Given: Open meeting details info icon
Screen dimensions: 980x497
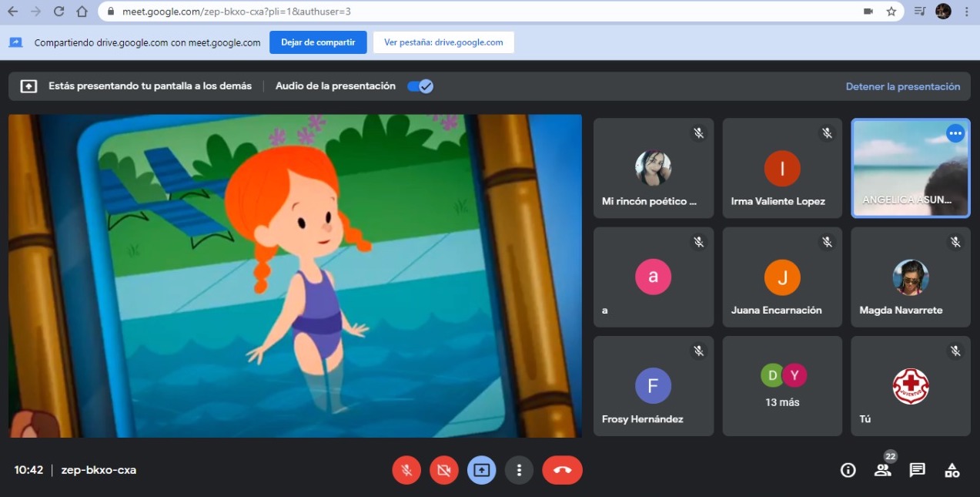Looking at the screenshot, I should (848, 470).
